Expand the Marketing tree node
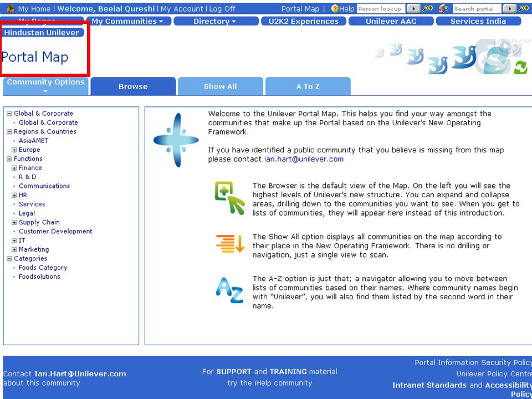Image resolution: width=532 pixels, height=399 pixels. [14, 250]
